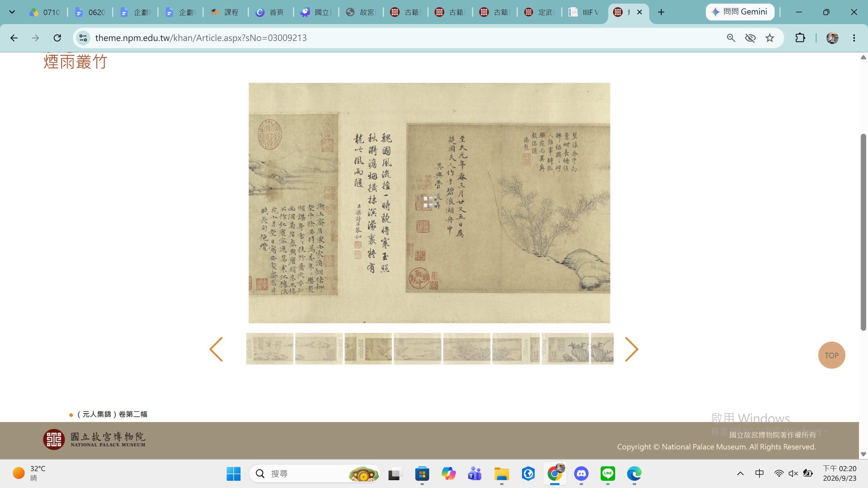Open Microsoft Edge from the taskbar

click(x=634, y=474)
